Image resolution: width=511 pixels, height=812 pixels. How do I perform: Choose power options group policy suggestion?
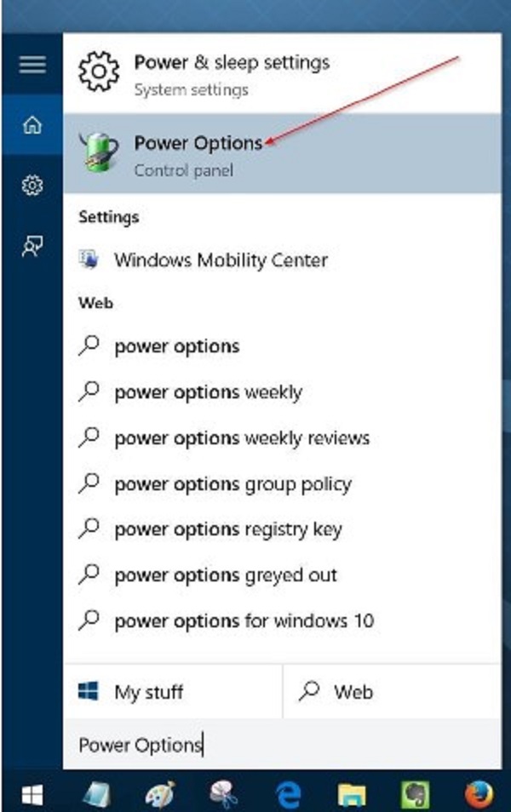click(x=233, y=484)
